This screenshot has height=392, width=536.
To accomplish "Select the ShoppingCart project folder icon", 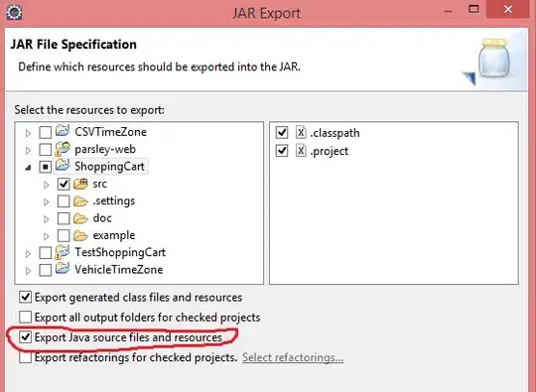I will pos(63,166).
